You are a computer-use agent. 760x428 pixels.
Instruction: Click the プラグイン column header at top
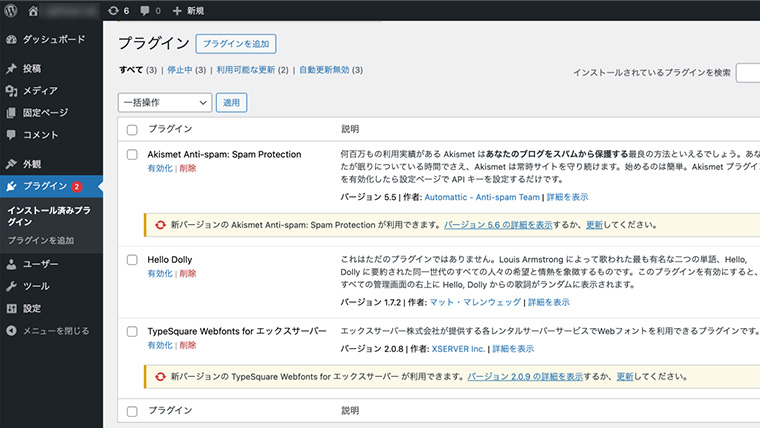click(170, 129)
